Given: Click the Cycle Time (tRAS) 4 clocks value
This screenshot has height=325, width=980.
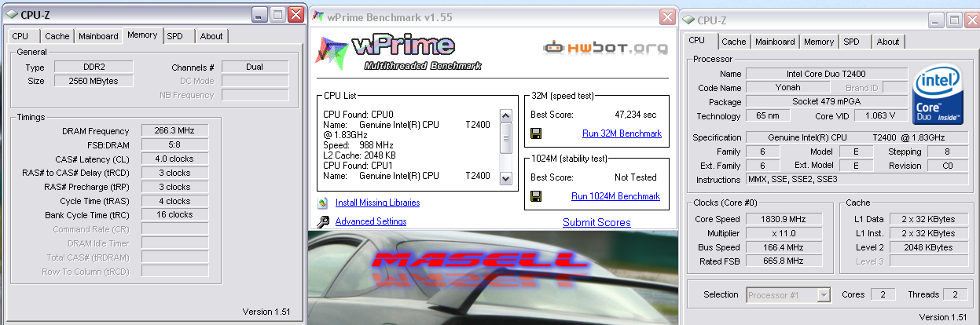Looking at the screenshot, I should tap(174, 200).
